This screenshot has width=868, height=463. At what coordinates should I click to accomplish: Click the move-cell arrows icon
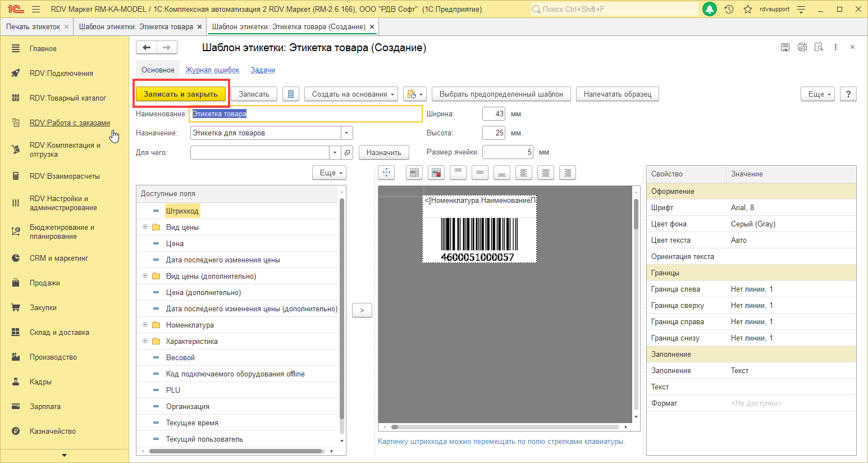pyautogui.click(x=387, y=173)
